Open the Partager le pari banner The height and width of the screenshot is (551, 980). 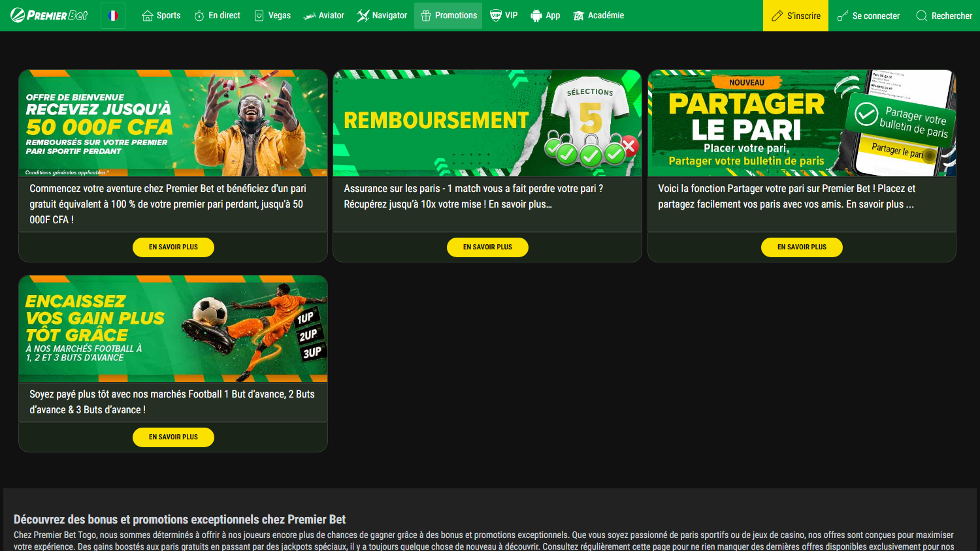802,123
